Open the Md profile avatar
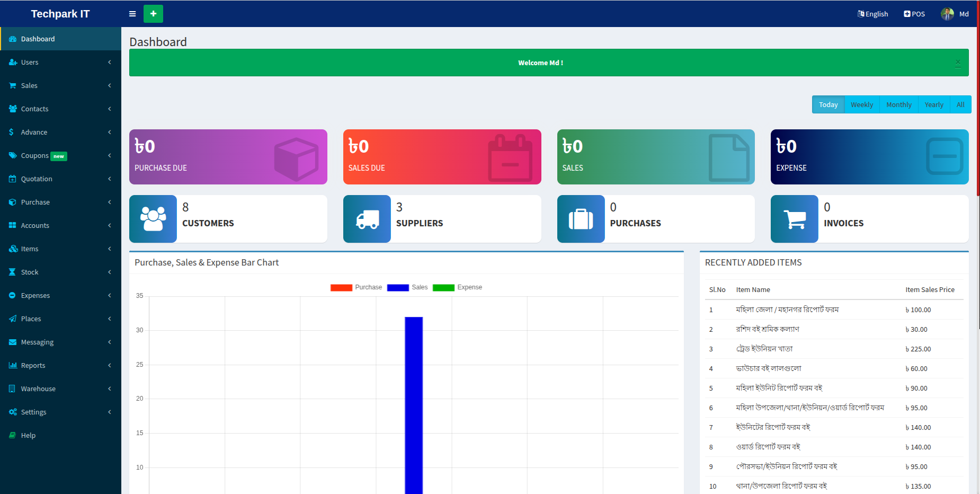 point(947,13)
